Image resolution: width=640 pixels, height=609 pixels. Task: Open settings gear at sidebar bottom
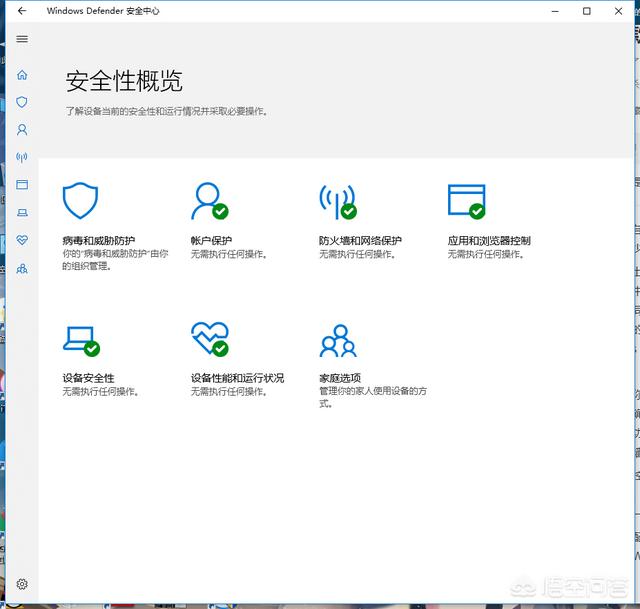22,584
